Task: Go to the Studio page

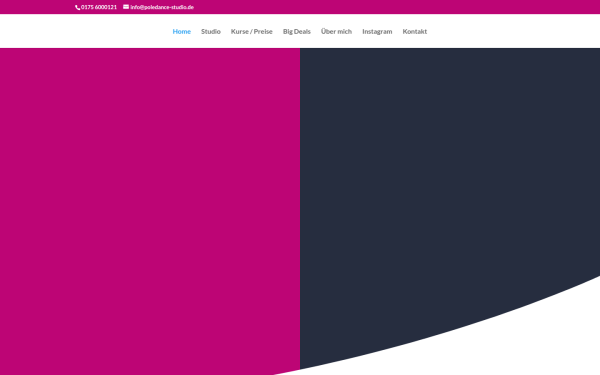Action: 211,31
